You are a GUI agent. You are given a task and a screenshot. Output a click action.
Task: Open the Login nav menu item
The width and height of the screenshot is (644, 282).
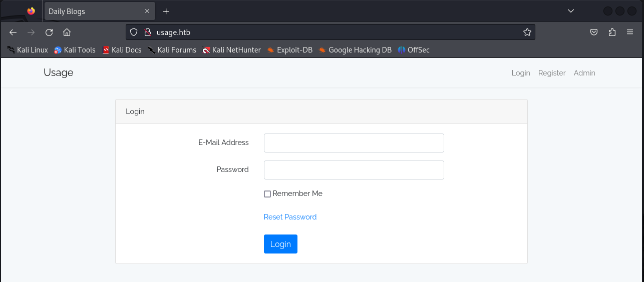point(521,73)
